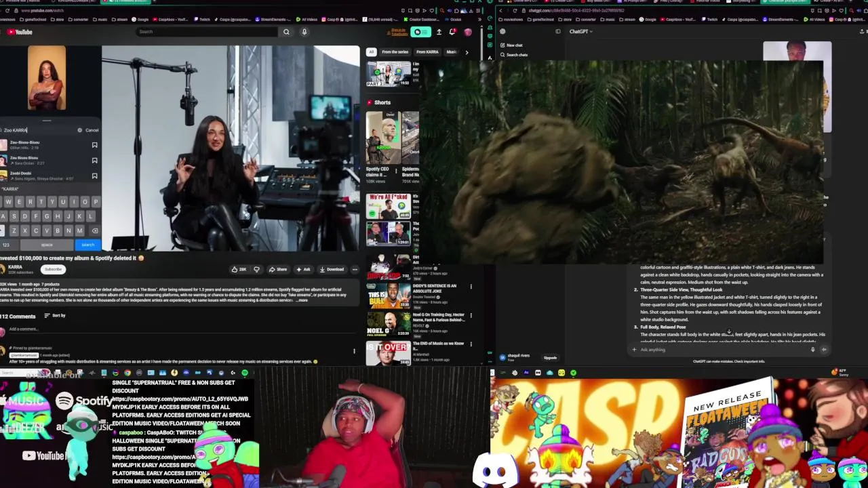Open shaquil rivers profile menu
868x488 pixels.
pyautogui.click(x=515, y=357)
